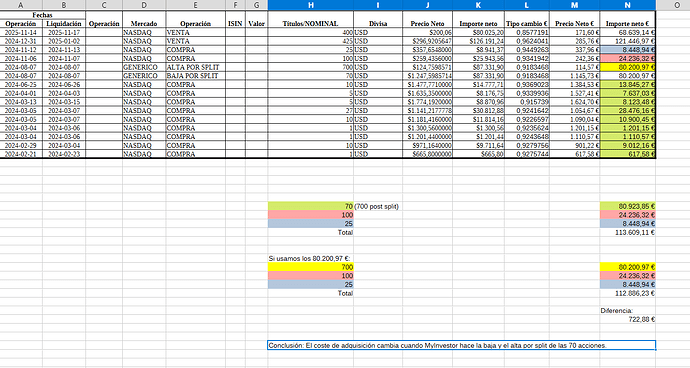The width and height of the screenshot is (690, 368).
Task: Select column G header
Action: pyautogui.click(x=257, y=5)
